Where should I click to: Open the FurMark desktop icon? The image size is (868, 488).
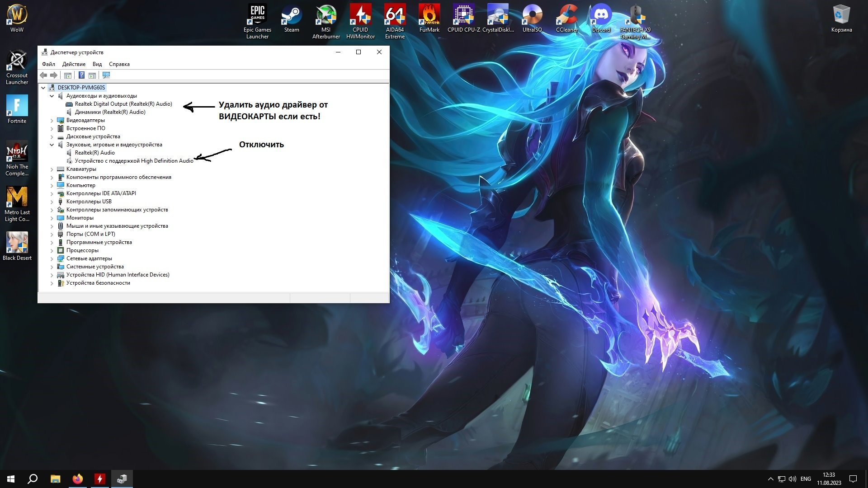click(429, 18)
